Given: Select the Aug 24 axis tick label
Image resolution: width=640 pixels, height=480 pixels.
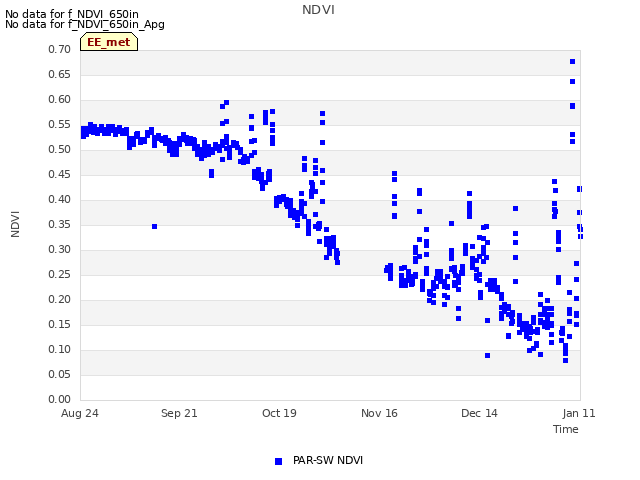Looking at the screenshot, I should pos(80,413).
